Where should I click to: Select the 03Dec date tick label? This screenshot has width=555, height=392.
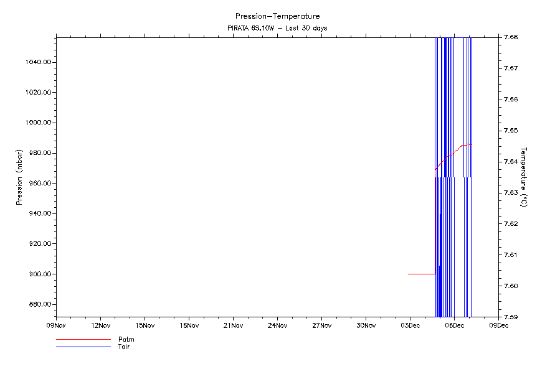tap(410, 325)
